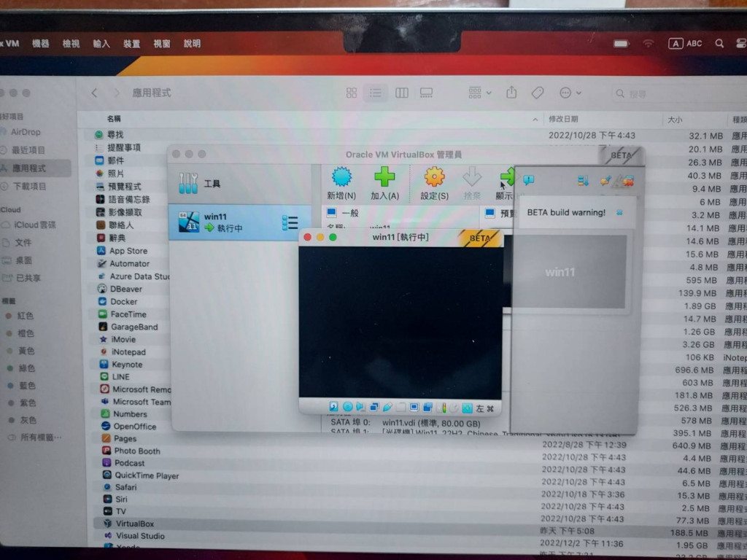
Task: Select Visual Studio in the applications list
Action: [140, 536]
